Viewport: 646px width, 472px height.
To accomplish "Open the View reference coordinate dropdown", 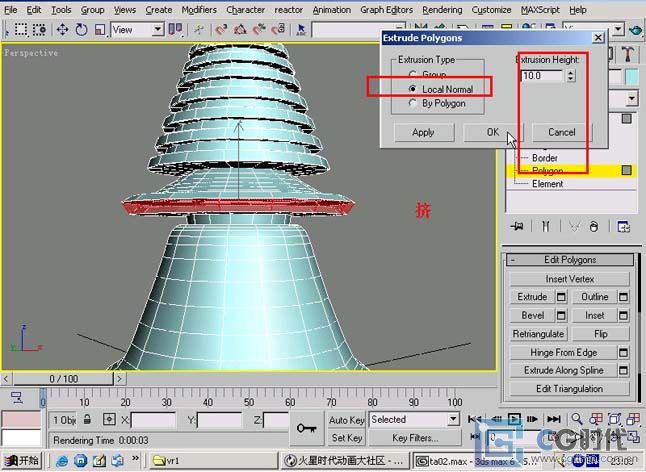I will coord(138,30).
